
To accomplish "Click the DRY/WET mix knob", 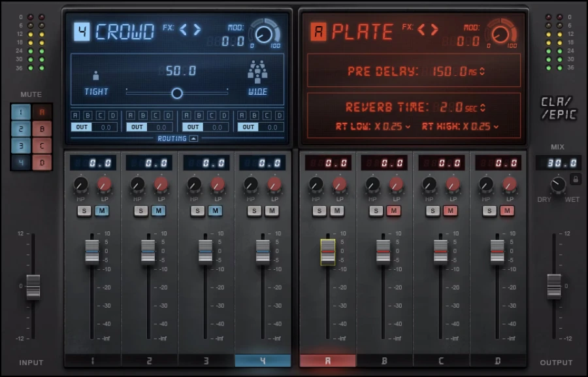I will [x=558, y=185].
